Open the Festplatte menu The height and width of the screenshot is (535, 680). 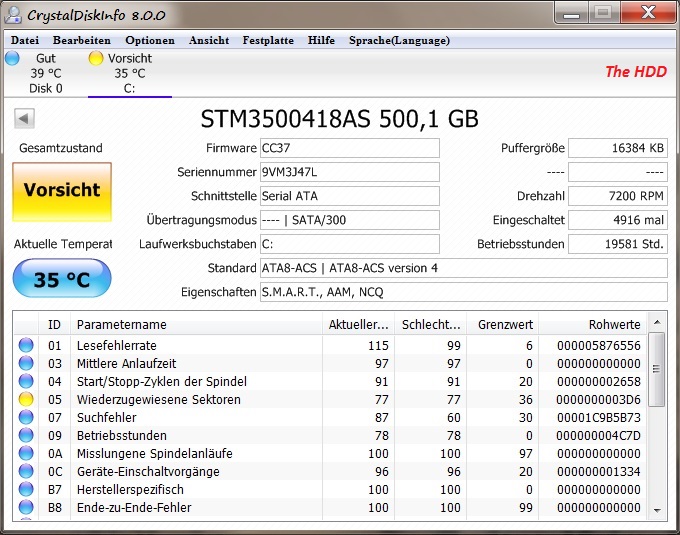tap(268, 40)
